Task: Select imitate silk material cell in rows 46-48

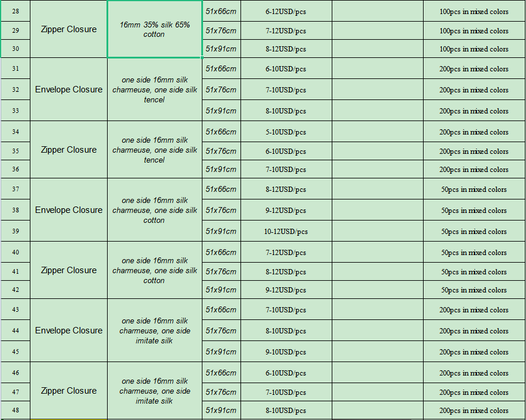Action: (154, 391)
